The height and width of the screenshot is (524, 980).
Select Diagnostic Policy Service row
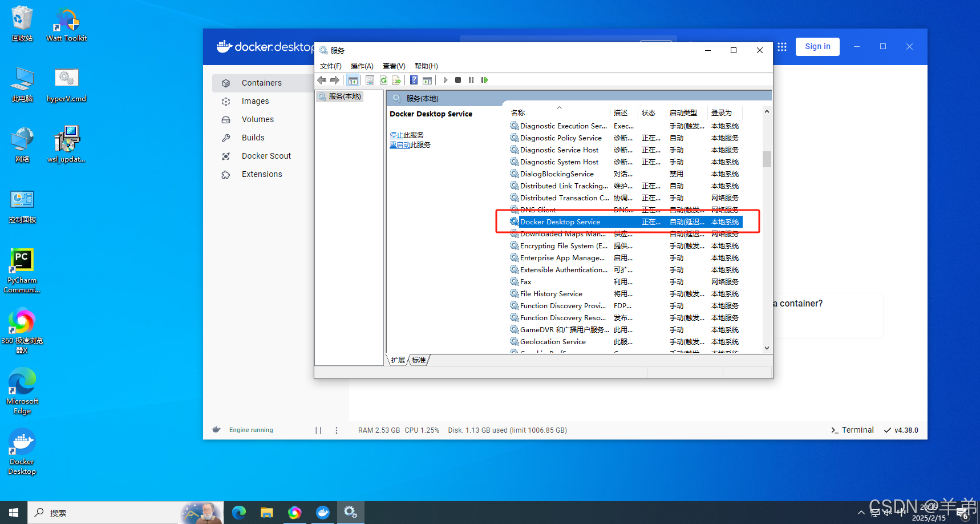tap(626, 138)
